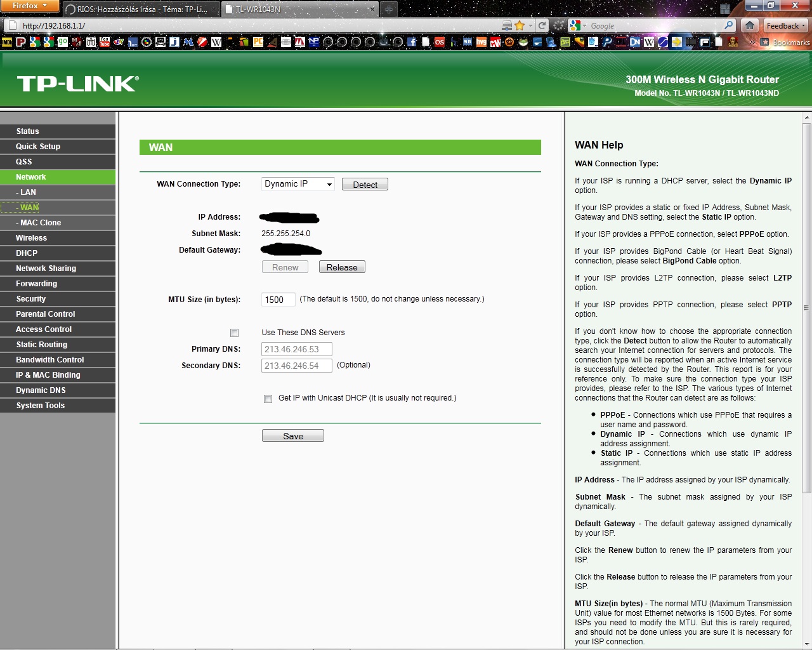Open the PayPal bookmark icon
Image resolution: width=812 pixels, height=650 pixels.
607,42
